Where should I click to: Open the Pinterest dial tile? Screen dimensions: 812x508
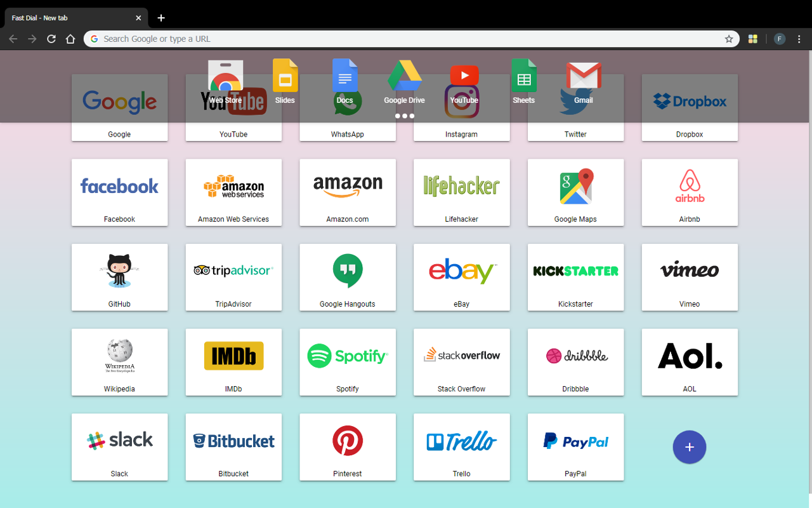point(348,446)
